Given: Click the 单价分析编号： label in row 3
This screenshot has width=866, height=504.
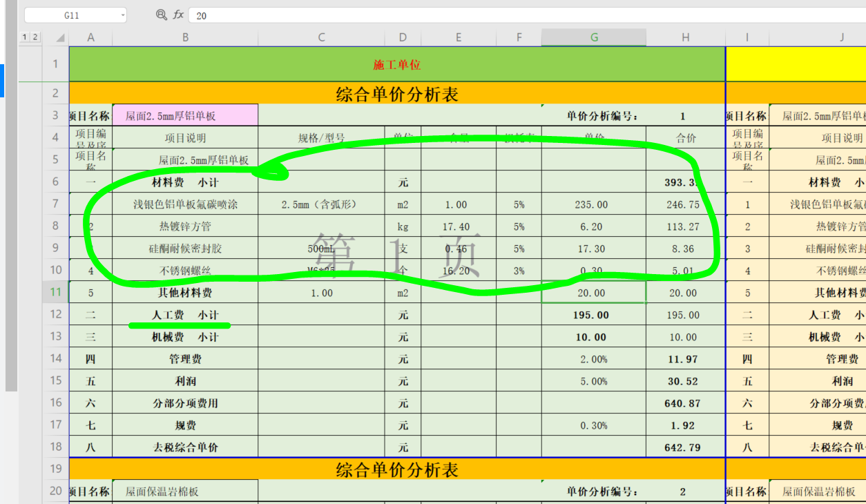Looking at the screenshot, I should pos(604,116).
